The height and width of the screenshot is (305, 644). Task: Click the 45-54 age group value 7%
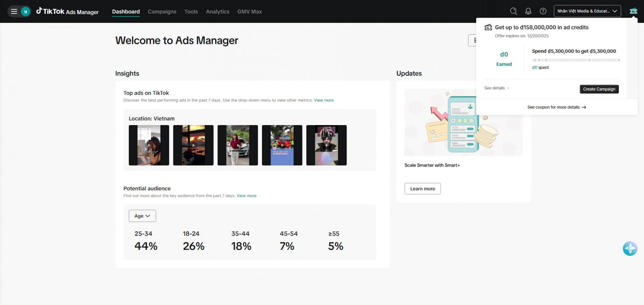pyautogui.click(x=287, y=246)
